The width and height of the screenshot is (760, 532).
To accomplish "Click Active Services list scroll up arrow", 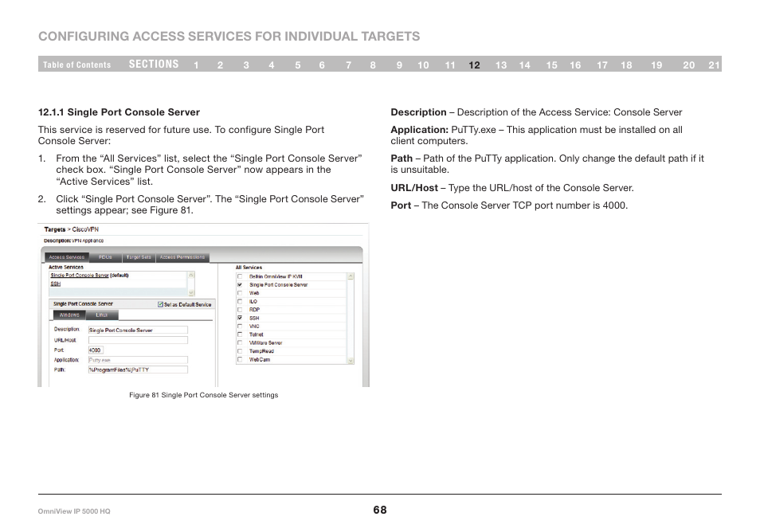I will pos(191,275).
